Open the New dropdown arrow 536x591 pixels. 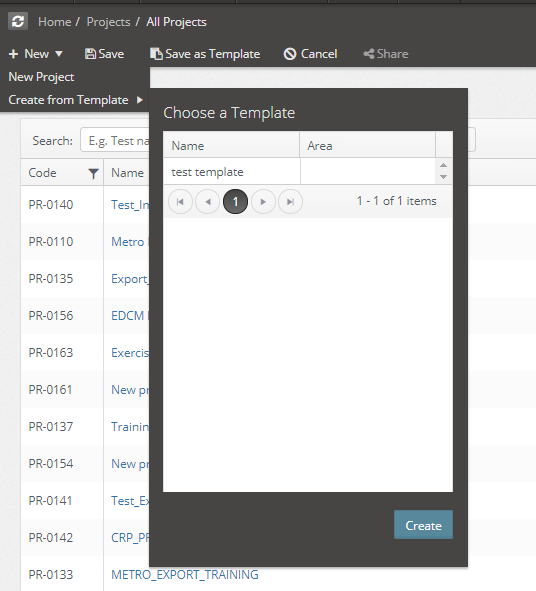(59, 54)
